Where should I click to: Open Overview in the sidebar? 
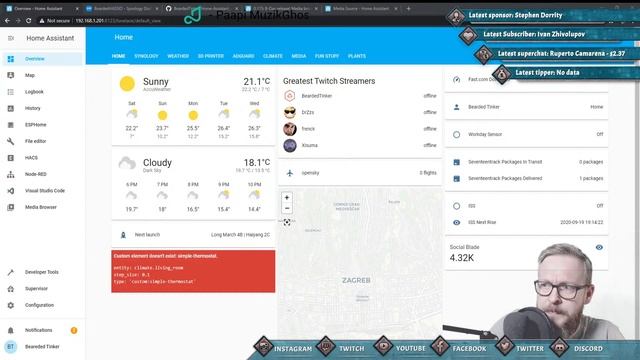pos(42,59)
